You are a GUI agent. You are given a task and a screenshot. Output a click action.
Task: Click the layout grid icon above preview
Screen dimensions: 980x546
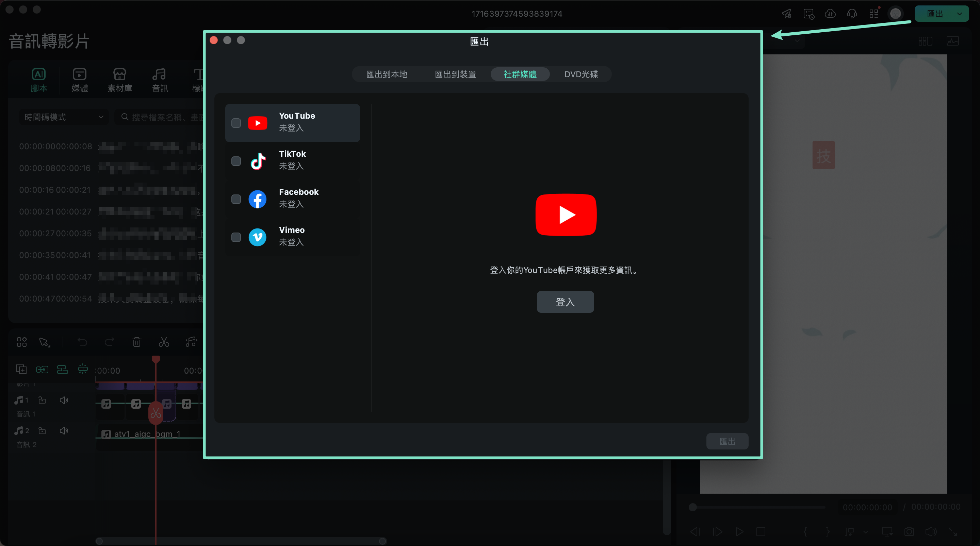point(925,41)
